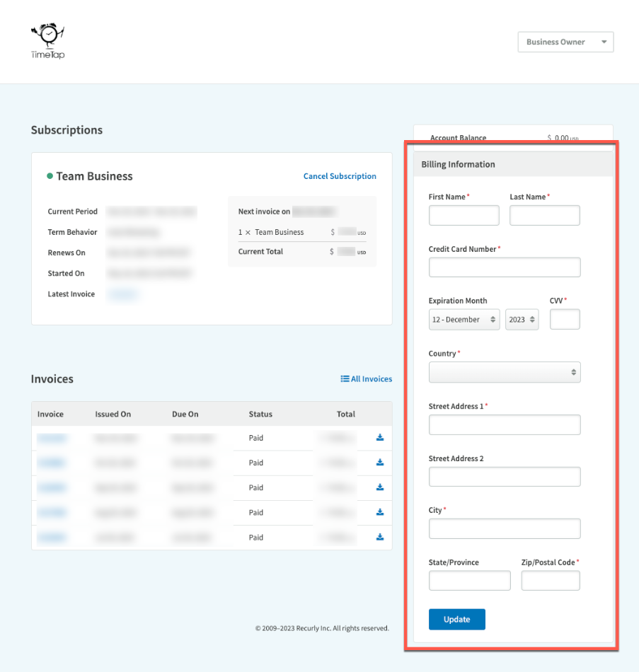This screenshot has width=639, height=672.
Task: Download the third listed invoice
Action: (x=379, y=487)
